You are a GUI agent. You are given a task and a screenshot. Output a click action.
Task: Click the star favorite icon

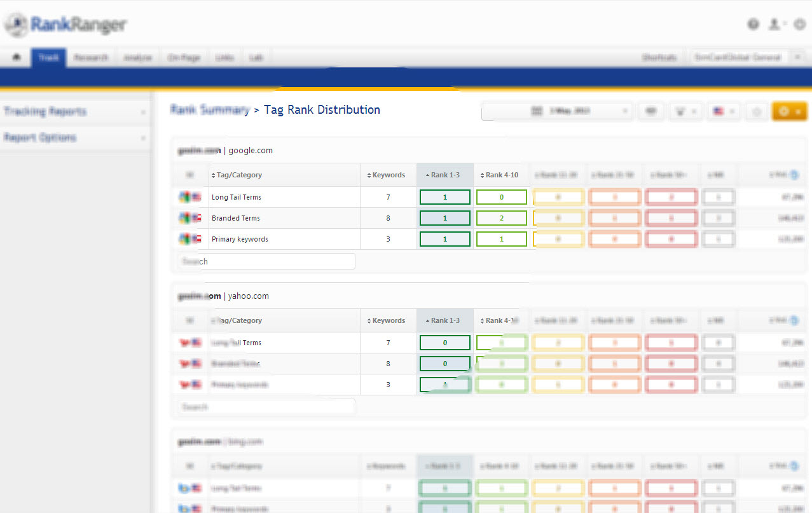click(x=757, y=111)
